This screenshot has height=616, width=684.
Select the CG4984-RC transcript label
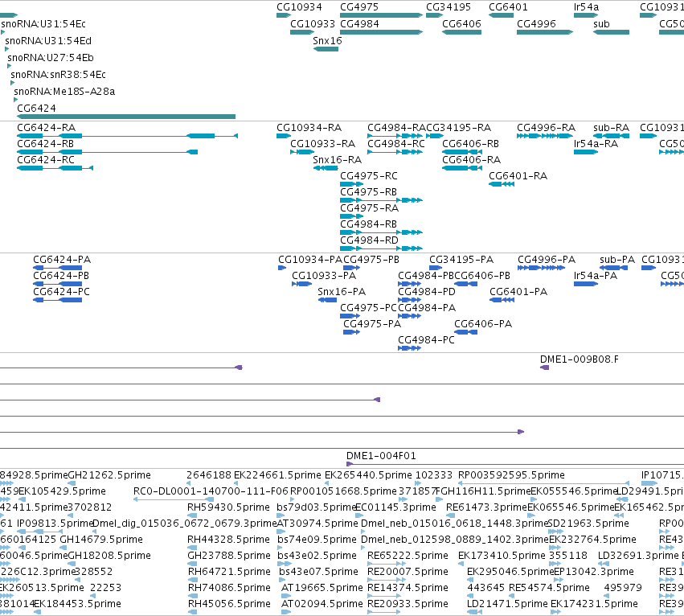[x=396, y=144]
